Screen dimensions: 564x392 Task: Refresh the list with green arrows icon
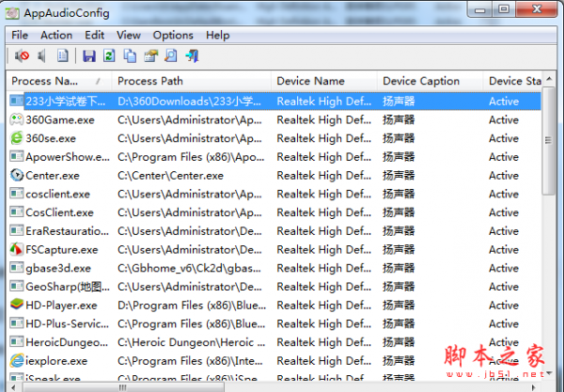pyautogui.click(x=109, y=55)
